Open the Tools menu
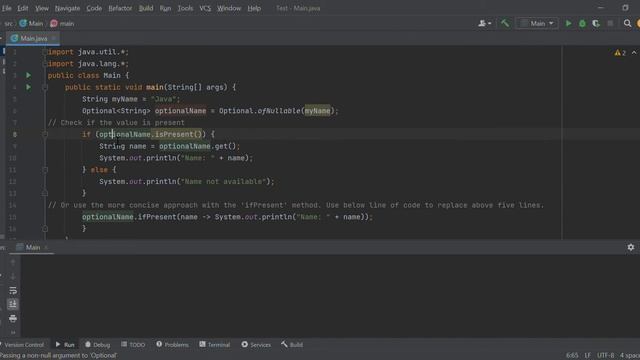 pos(185,8)
